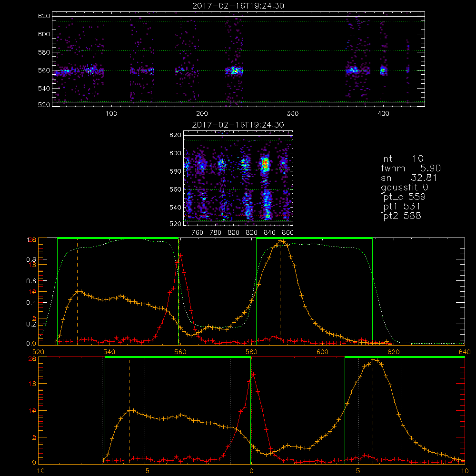This screenshot has width=476, height=476.
Task: Select the 'ipt_c 559' readout
Action: click(403, 197)
